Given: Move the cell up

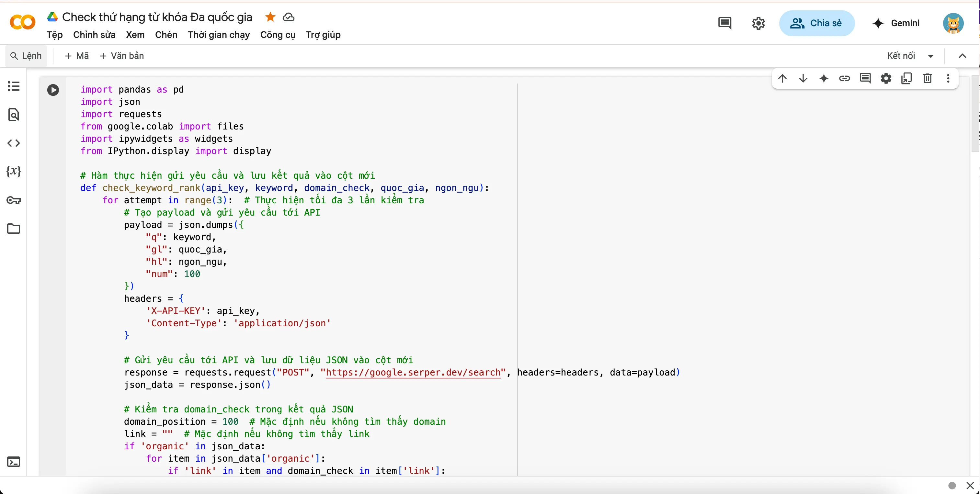Looking at the screenshot, I should click(x=782, y=78).
